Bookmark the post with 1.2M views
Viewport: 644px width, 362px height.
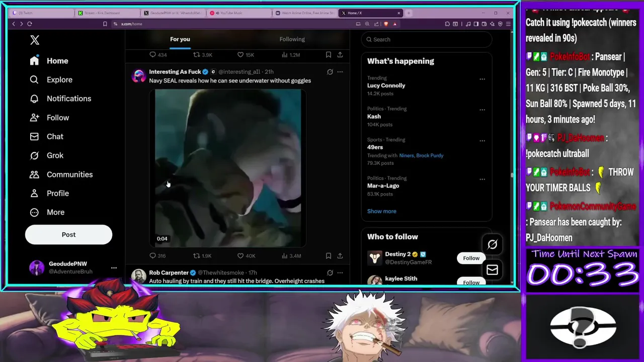[328, 54]
